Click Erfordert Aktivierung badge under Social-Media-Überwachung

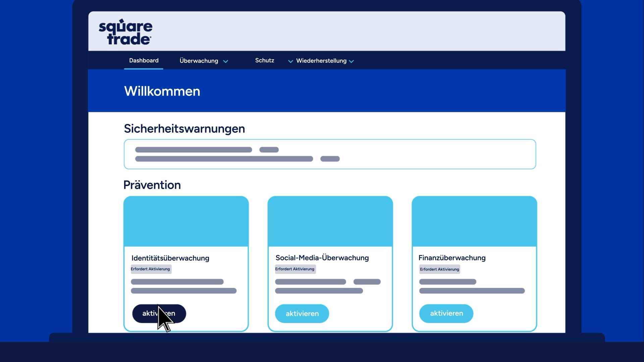point(295,269)
